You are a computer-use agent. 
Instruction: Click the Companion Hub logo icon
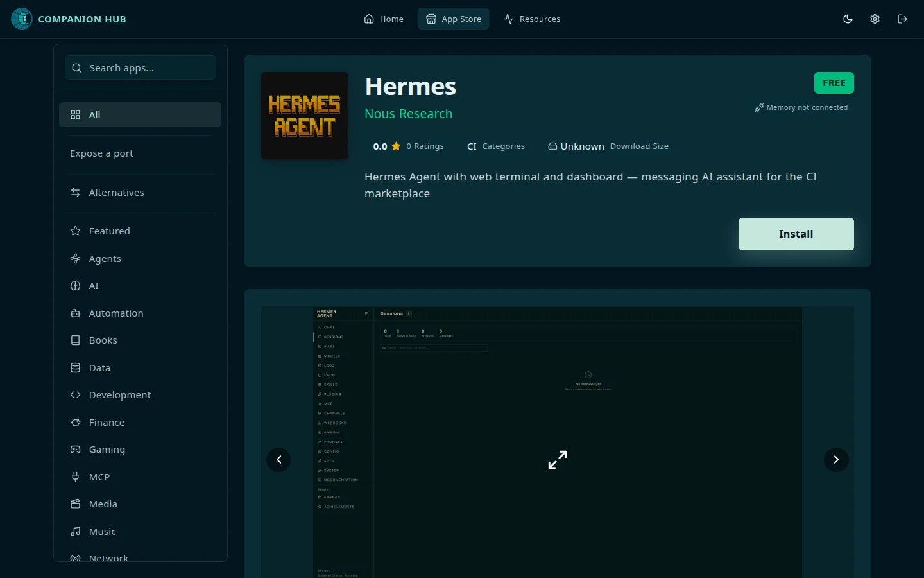22,19
